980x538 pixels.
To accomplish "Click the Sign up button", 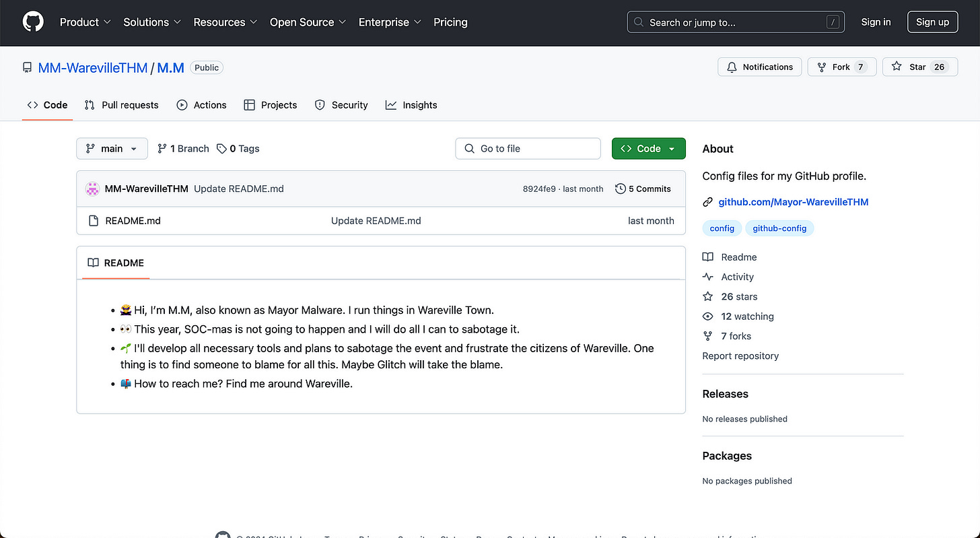I will pyautogui.click(x=932, y=22).
